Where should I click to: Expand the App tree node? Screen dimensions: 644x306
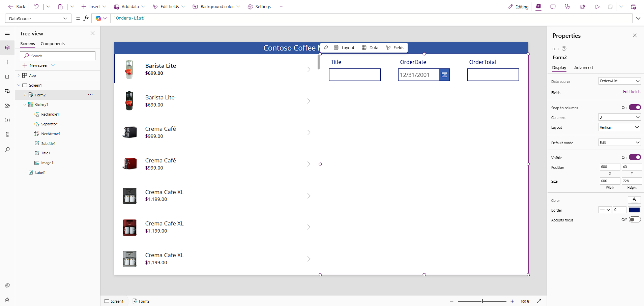19,75
